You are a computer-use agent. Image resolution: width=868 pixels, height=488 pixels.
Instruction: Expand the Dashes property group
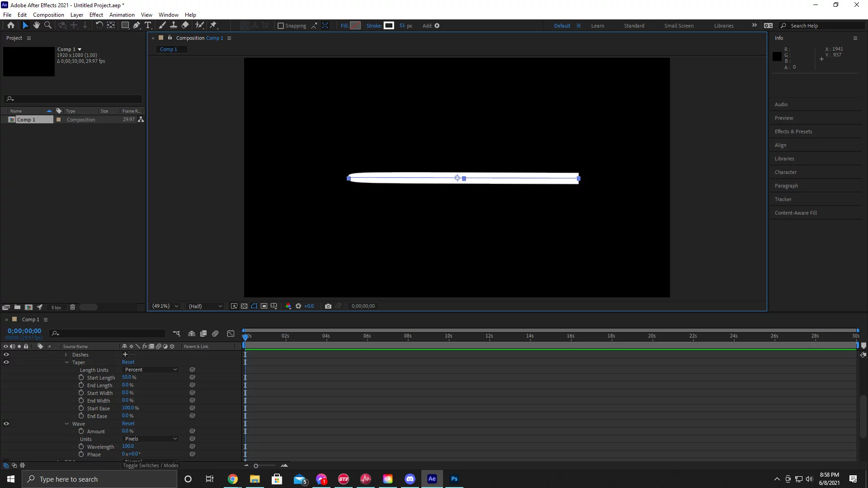click(x=66, y=355)
